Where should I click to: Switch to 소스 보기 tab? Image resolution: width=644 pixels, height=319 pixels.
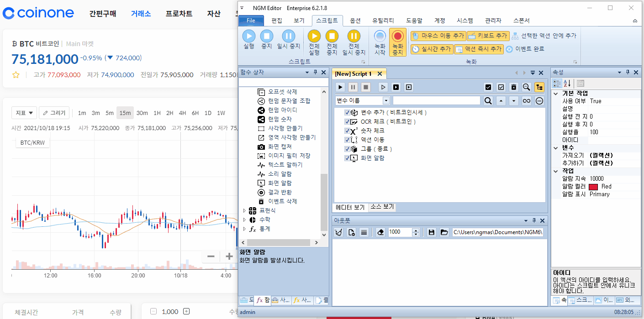[382, 207]
